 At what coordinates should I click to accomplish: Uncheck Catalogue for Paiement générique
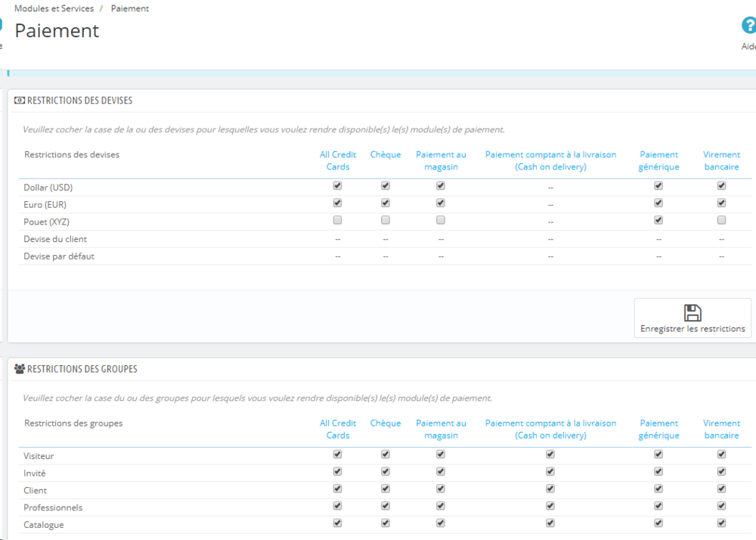[x=658, y=523]
